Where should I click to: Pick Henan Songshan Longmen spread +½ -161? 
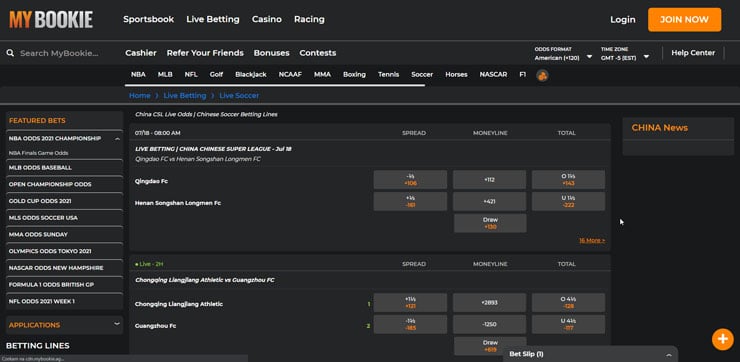[x=410, y=202]
